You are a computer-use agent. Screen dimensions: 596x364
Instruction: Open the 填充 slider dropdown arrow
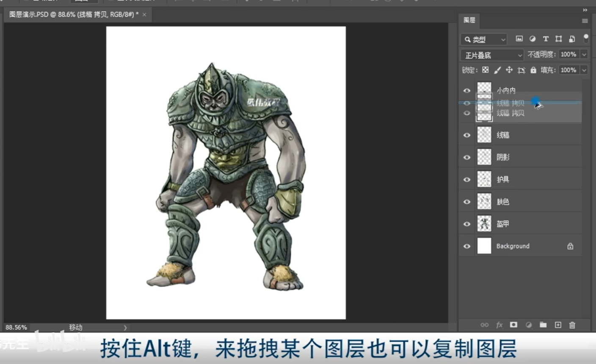(584, 70)
